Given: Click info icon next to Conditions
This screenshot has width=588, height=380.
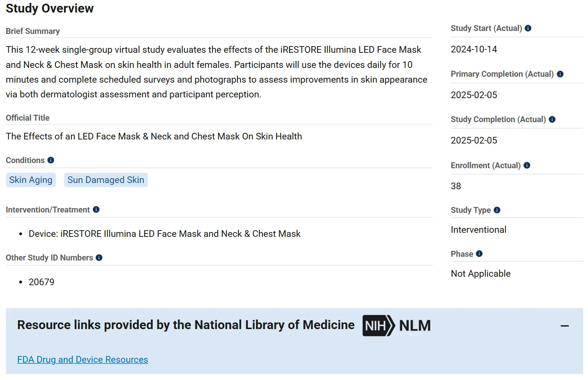Looking at the screenshot, I should pyautogui.click(x=51, y=160).
